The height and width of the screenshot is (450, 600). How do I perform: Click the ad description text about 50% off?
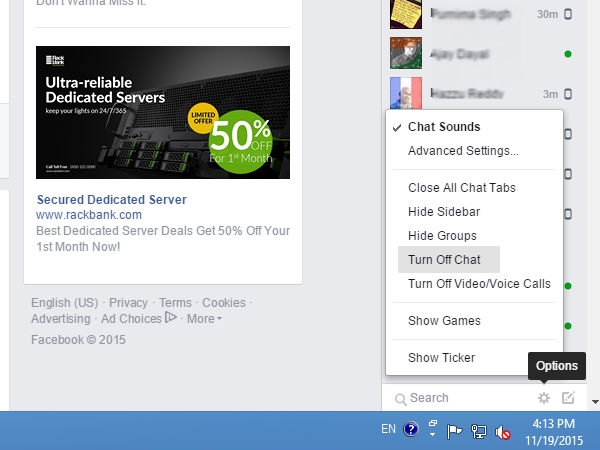163,239
